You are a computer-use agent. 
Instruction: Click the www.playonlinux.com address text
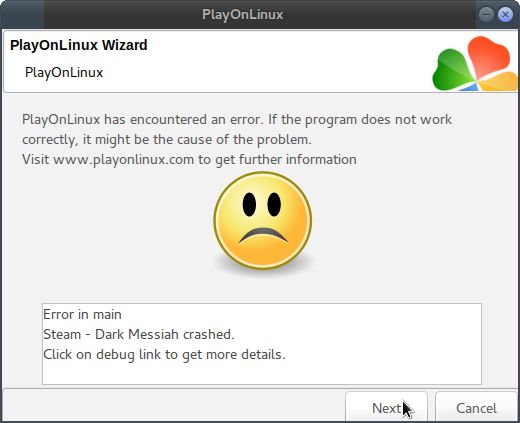pos(124,159)
